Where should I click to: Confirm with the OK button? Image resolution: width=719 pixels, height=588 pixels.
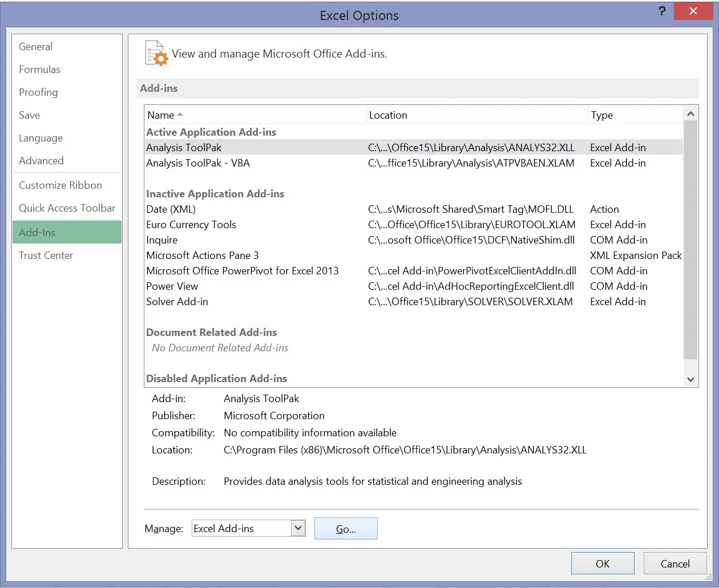point(602,563)
